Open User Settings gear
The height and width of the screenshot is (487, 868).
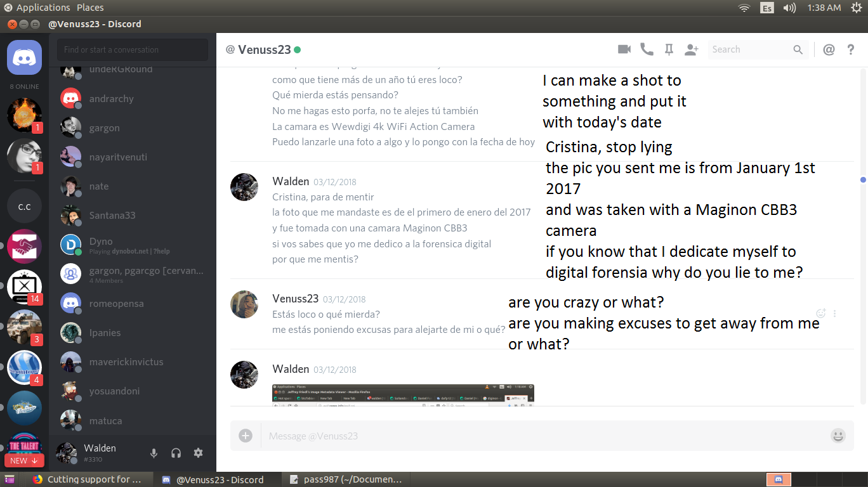click(199, 453)
